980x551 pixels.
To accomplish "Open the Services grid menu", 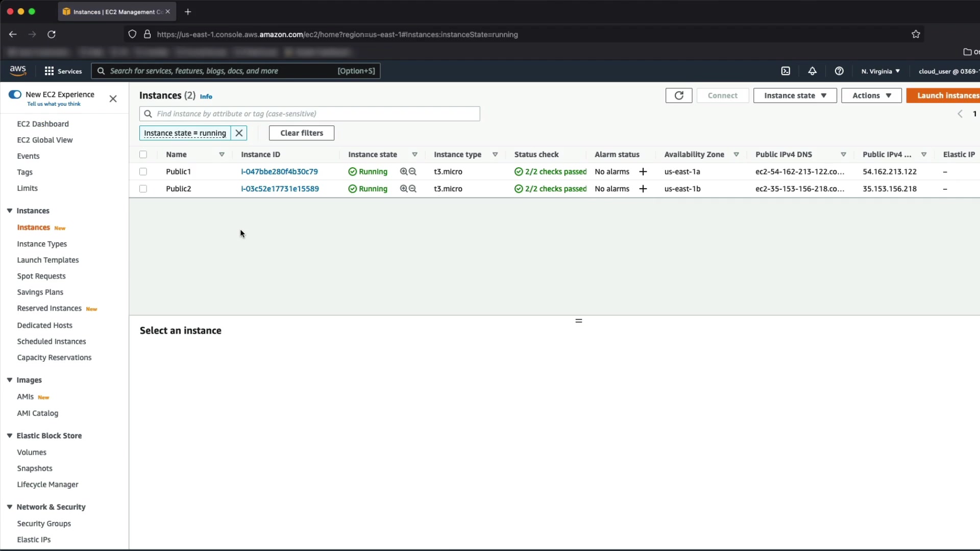I will pos(63,71).
